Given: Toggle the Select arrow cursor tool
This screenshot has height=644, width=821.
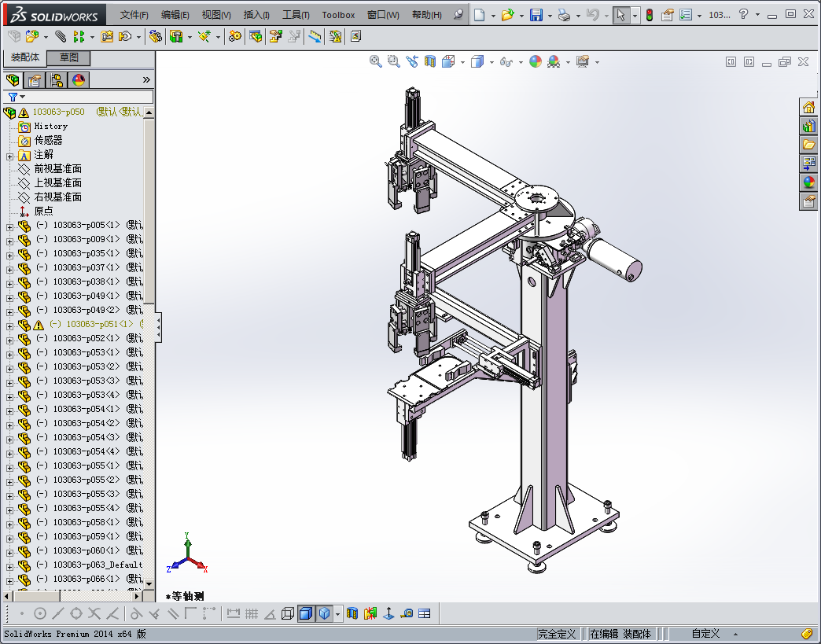Looking at the screenshot, I should click(620, 15).
